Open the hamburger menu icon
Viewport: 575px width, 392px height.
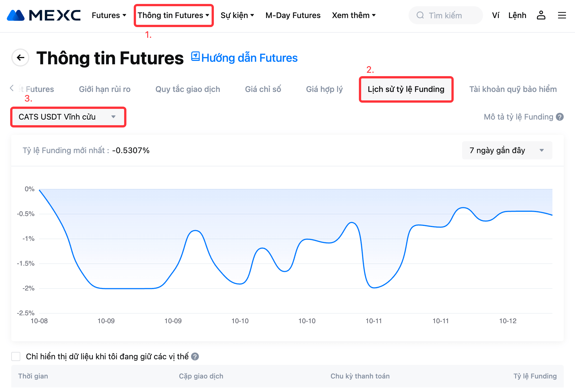pos(562,15)
